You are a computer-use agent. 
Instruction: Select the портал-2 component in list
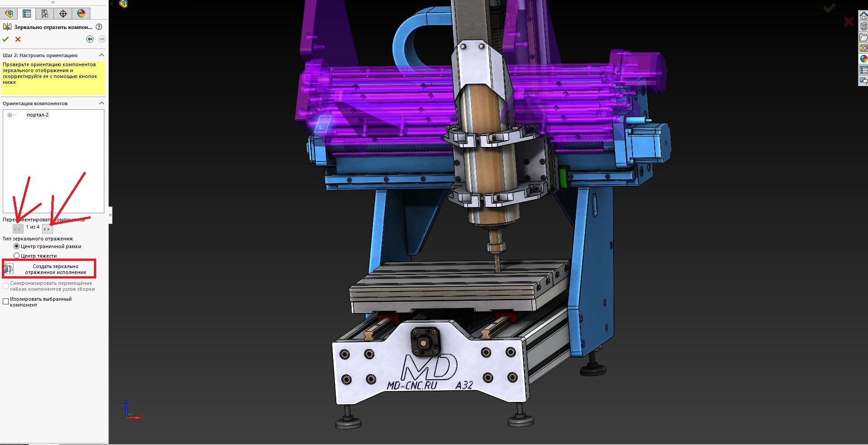coord(38,115)
